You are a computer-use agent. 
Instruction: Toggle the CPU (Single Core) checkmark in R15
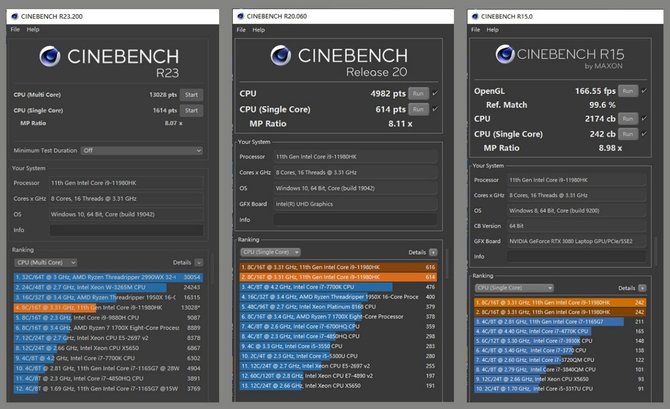click(644, 134)
